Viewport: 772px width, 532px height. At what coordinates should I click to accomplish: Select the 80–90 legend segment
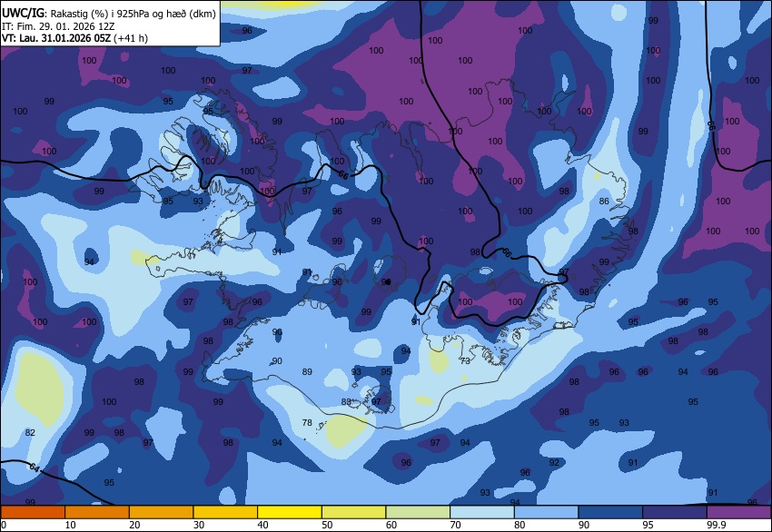(x=547, y=512)
